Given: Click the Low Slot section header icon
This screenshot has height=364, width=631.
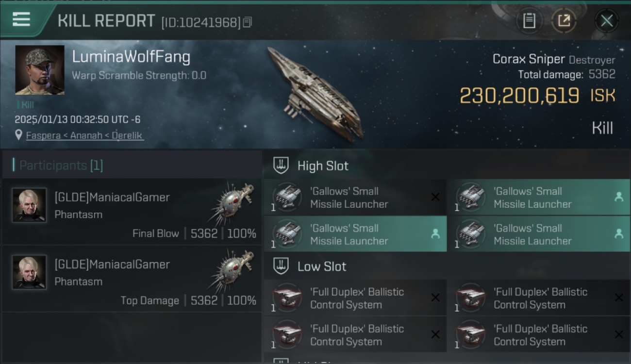Looking at the screenshot, I should (281, 266).
